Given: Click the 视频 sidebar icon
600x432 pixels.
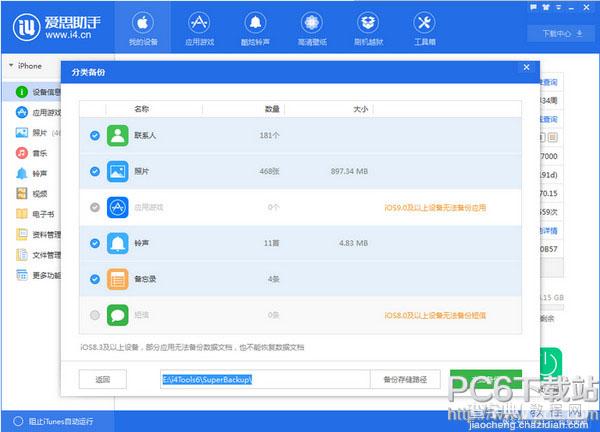Looking at the screenshot, I should pyautogui.click(x=22, y=194).
